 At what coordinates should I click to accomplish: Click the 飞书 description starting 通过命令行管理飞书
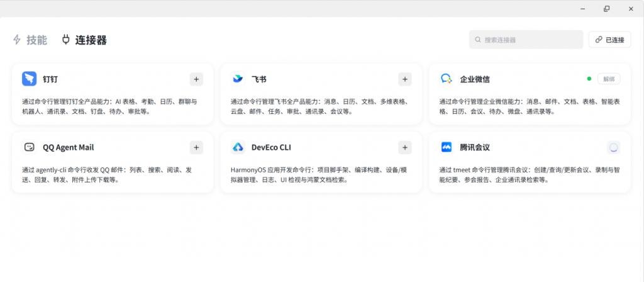point(319,106)
